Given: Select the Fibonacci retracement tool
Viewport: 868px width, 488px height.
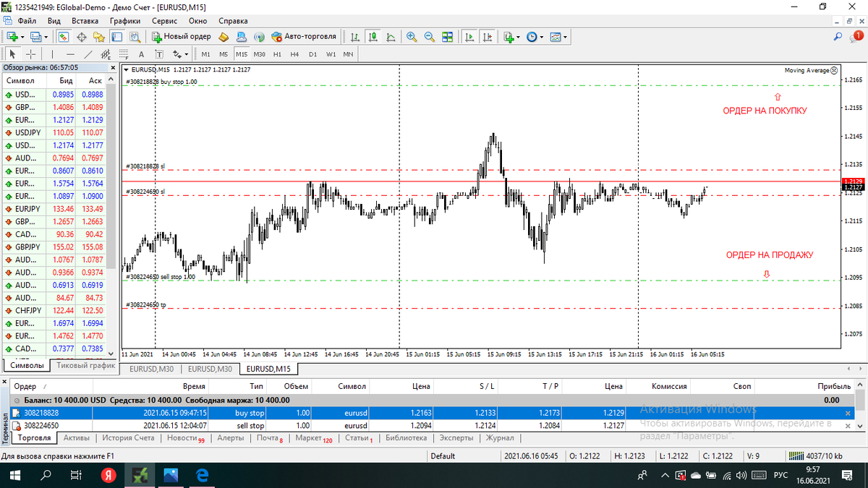Looking at the screenshot, I should point(124,54).
